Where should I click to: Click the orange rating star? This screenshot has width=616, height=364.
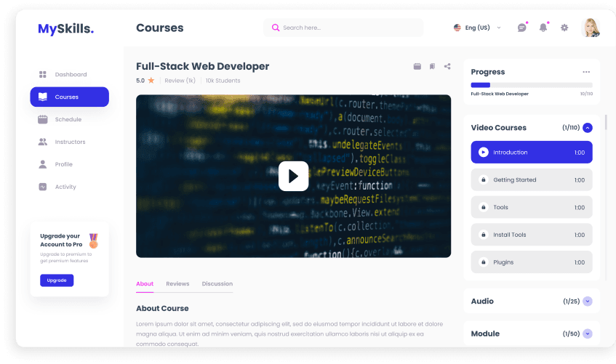[x=151, y=80]
